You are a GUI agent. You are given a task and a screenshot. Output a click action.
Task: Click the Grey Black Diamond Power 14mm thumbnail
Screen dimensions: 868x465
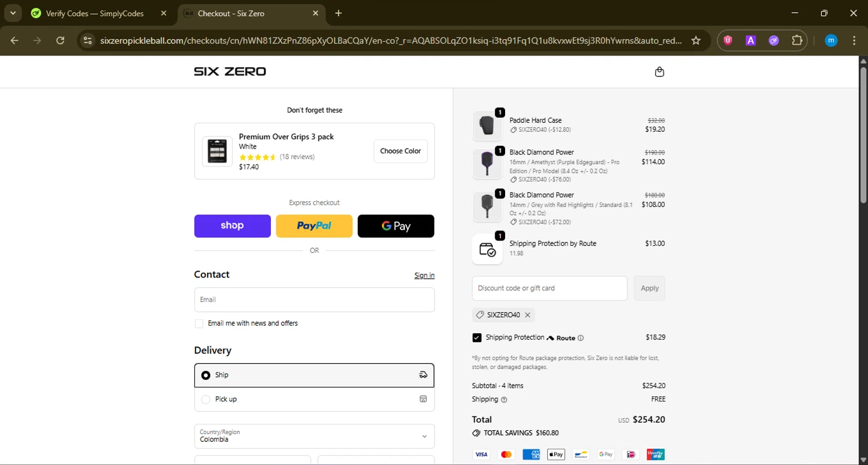click(487, 207)
